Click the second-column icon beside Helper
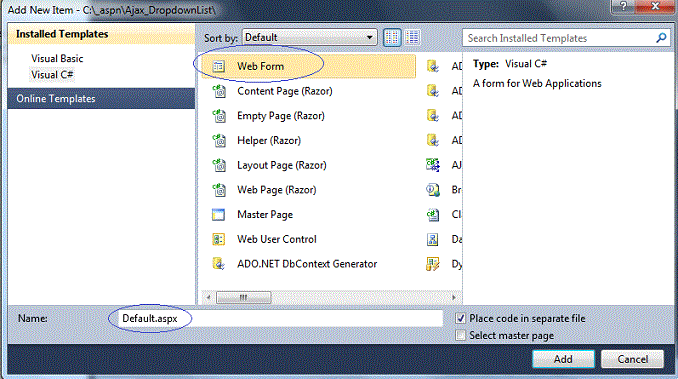Viewport: 678px width, 379px height. click(x=433, y=140)
